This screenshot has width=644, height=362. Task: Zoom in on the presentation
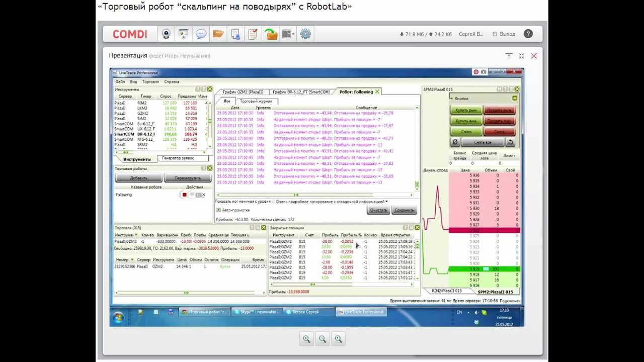tap(306, 339)
